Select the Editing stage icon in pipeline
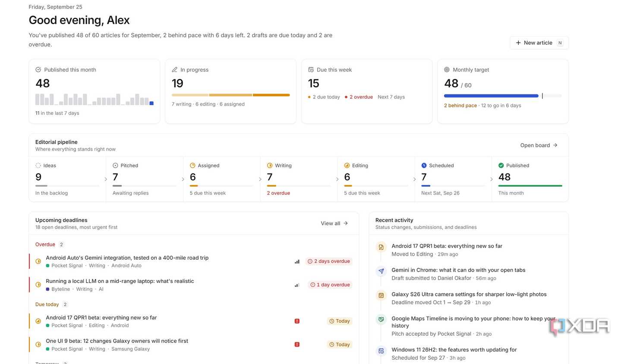Screen dimensions: 637x364 [347, 165]
